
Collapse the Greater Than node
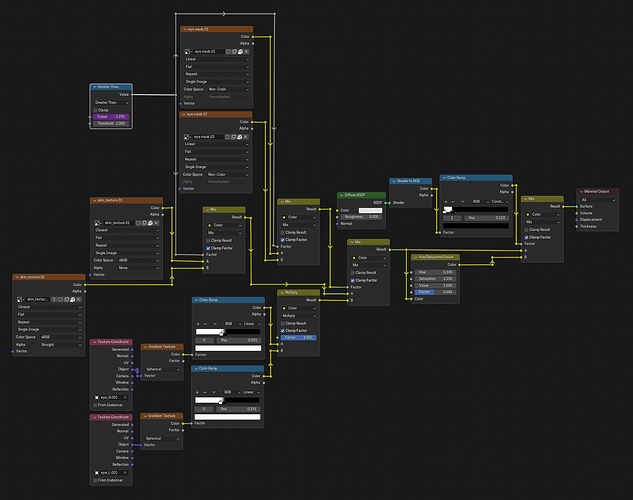(95, 87)
